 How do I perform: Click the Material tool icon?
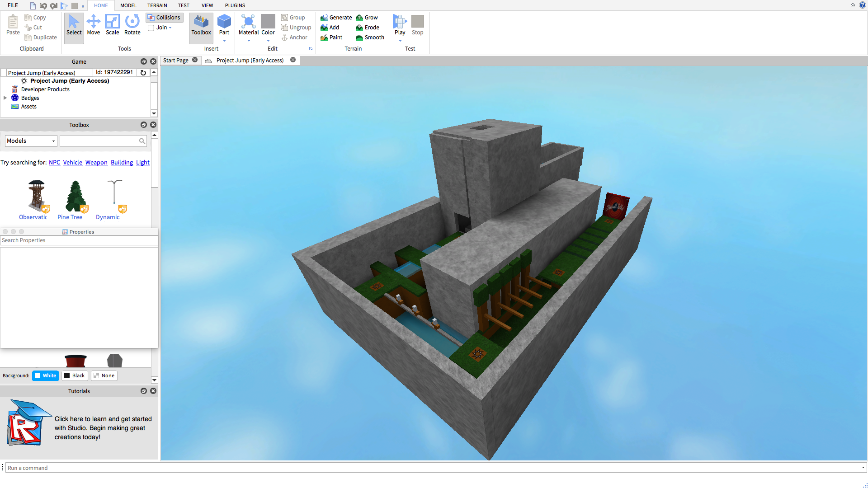coord(248,22)
